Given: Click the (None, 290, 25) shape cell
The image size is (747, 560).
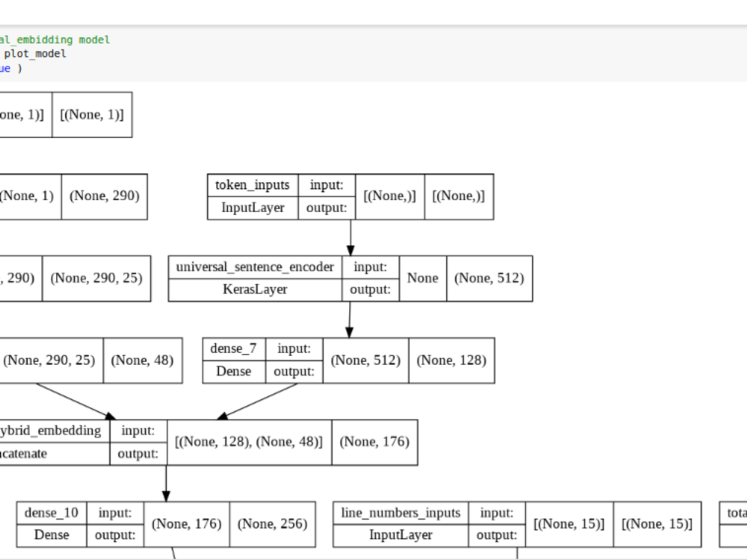Looking at the screenshot, I should [x=97, y=278].
